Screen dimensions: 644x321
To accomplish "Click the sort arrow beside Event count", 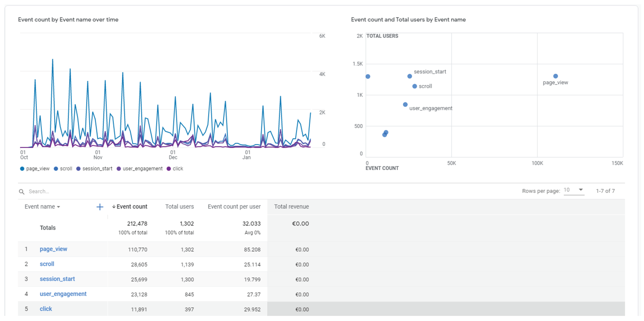I will (x=114, y=207).
